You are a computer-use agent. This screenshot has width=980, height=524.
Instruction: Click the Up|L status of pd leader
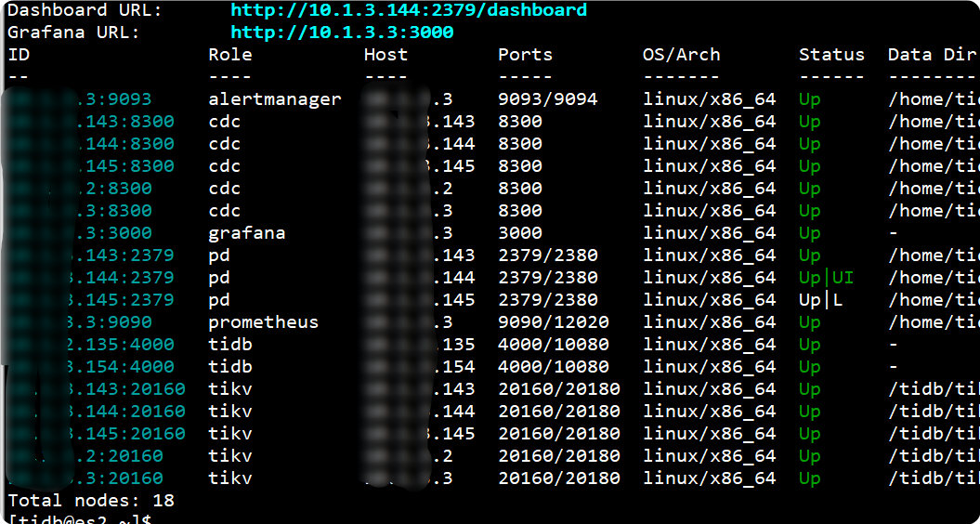[821, 300]
